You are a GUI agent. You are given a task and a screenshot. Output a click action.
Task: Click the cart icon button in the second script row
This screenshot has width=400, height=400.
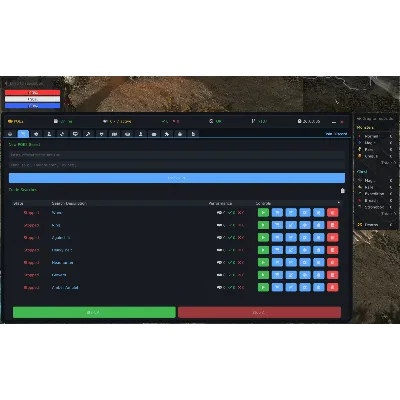277,225
